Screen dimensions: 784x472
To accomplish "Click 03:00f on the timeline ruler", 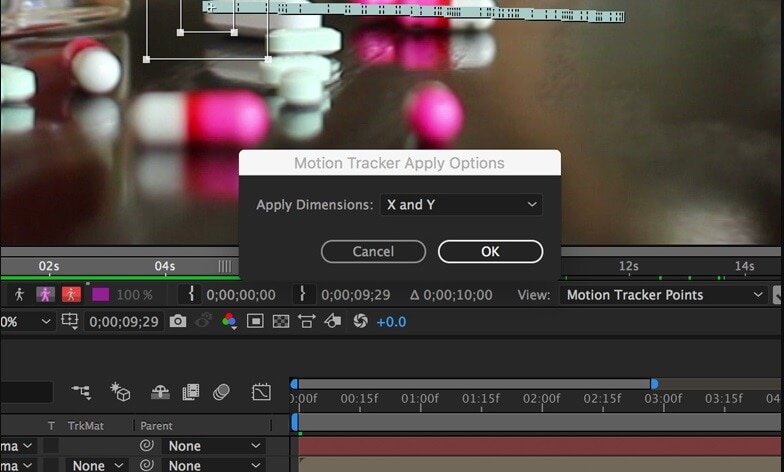I will 663,398.
